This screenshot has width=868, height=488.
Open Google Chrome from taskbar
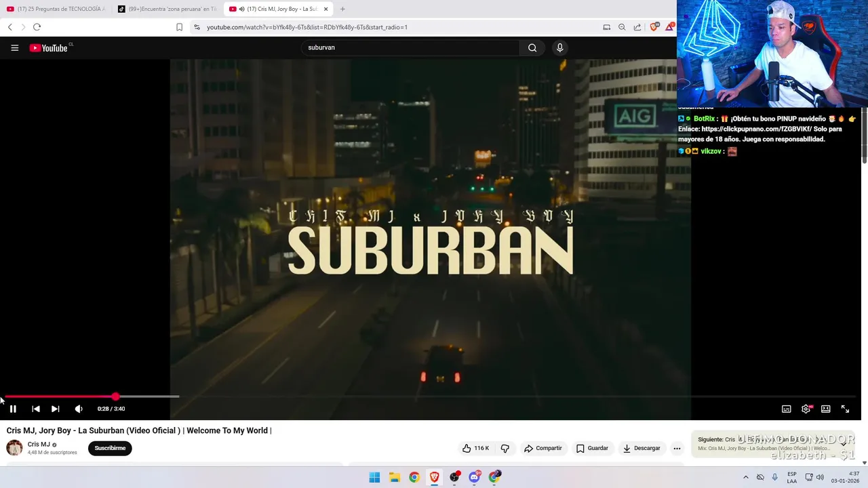[x=414, y=477]
